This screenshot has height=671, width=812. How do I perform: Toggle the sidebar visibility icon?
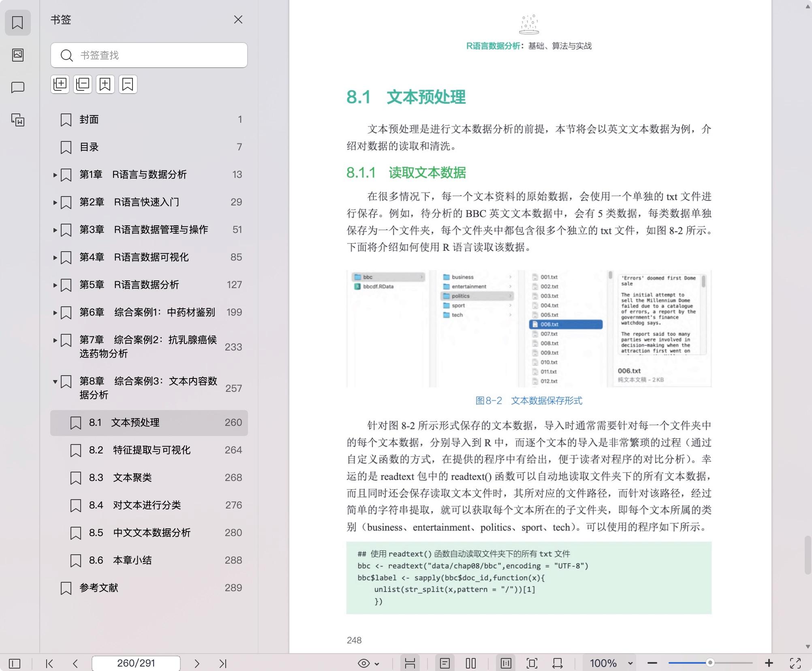click(x=15, y=663)
